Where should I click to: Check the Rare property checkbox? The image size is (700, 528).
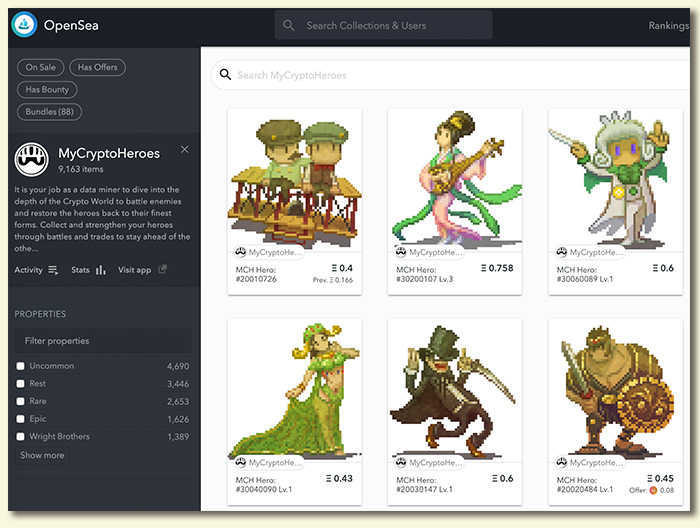click(x=20, y=401)
